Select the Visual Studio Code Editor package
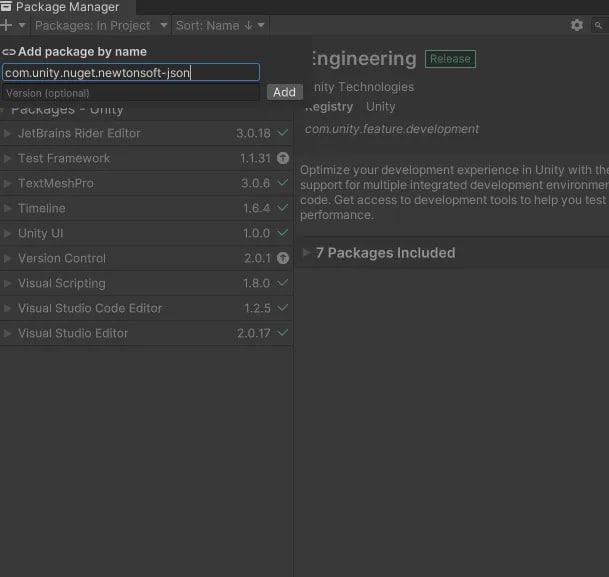 click(x=146, y=308)
